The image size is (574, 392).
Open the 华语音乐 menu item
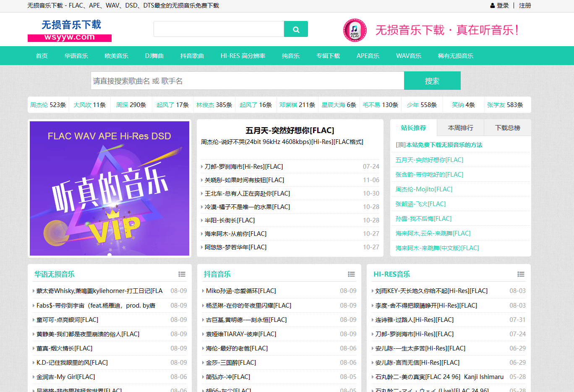[x=76, y=55]
